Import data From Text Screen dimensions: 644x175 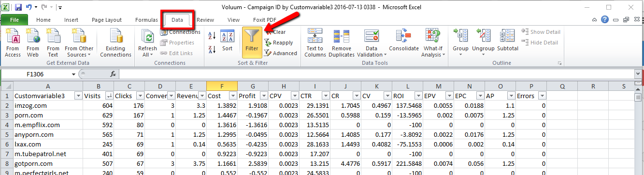point(53,43)
